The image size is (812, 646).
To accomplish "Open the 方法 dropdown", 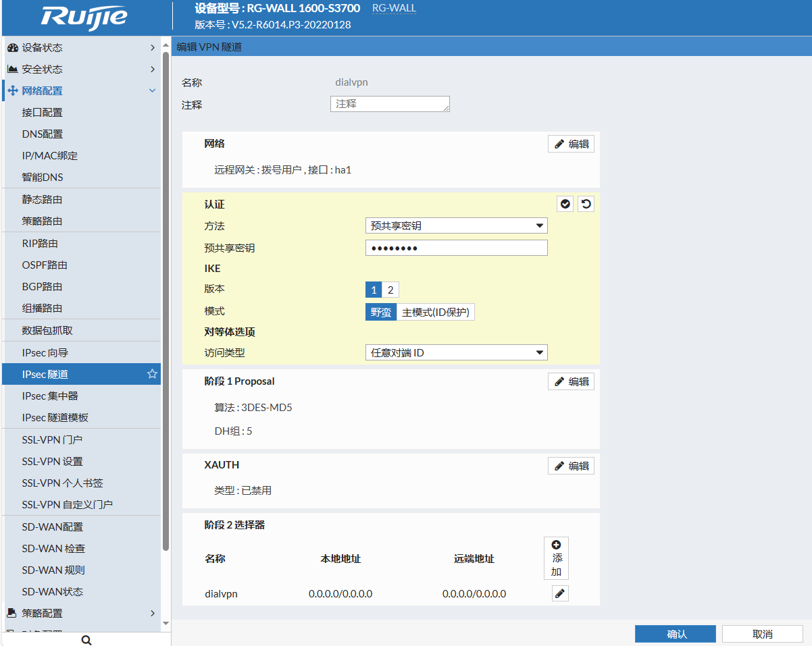I will (x=456, y=225).
